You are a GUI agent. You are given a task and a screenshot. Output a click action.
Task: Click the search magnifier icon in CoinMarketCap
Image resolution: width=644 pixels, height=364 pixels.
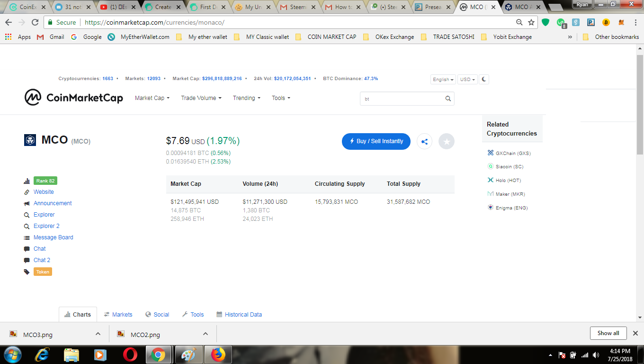click(x=448, y=99)
